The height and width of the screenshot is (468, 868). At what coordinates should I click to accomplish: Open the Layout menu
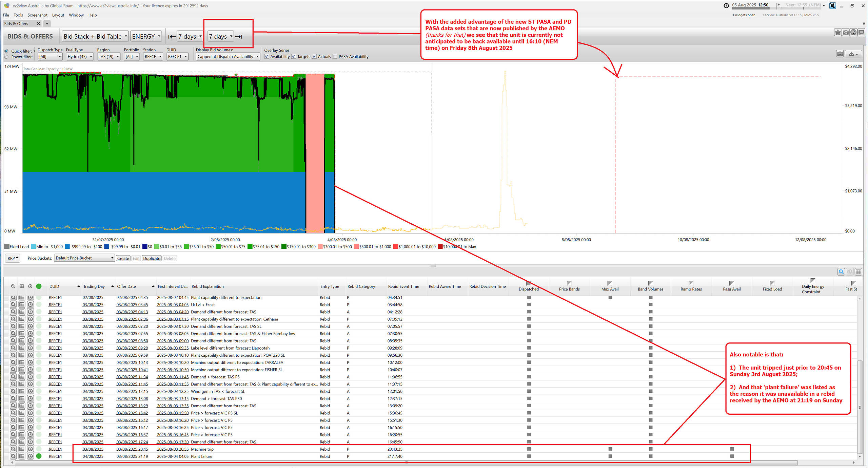point(58,15)
